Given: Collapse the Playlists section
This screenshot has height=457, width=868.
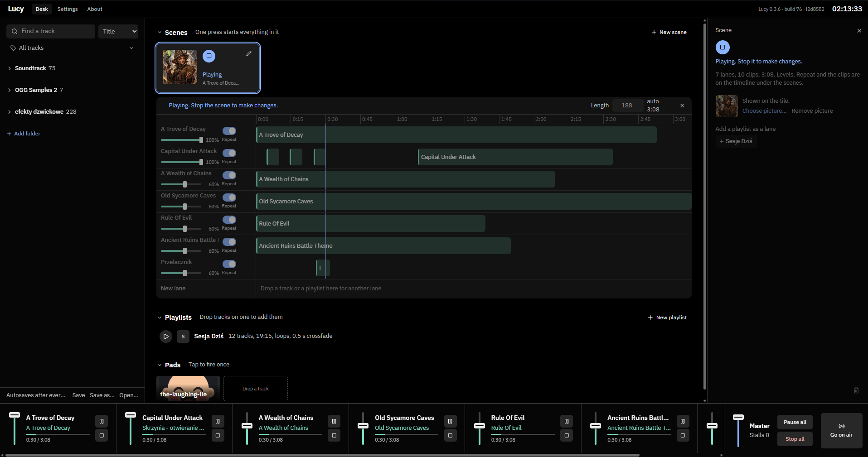Looking at the screenshot, I should coord(160,317).
